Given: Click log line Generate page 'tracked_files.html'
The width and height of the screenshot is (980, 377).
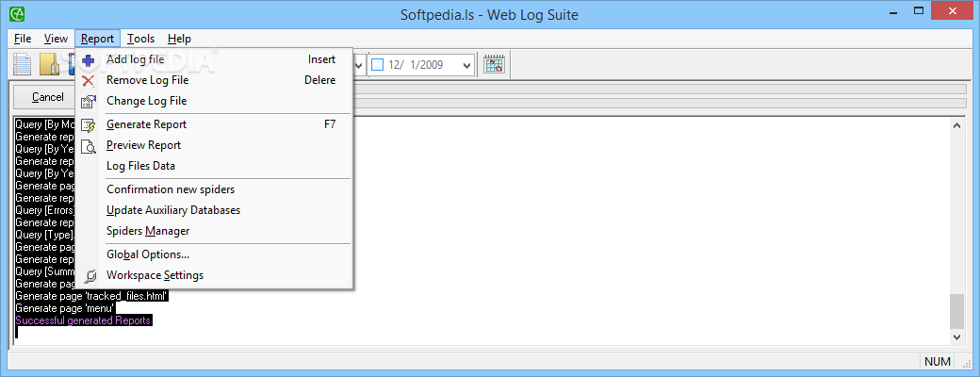Looking at the screenshot, I should click(92, 296).
